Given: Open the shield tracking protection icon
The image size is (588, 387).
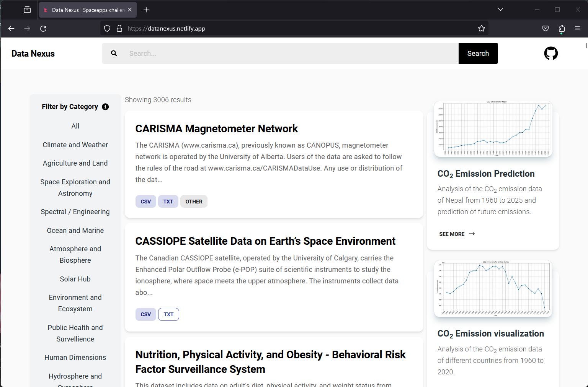Looking at the screenshot, I should tap(107, 28).
